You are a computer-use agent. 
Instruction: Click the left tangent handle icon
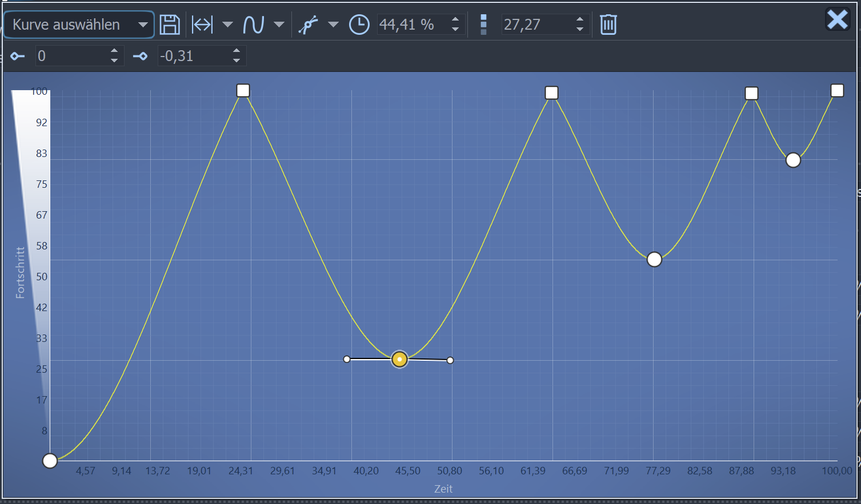pos(18,56)
